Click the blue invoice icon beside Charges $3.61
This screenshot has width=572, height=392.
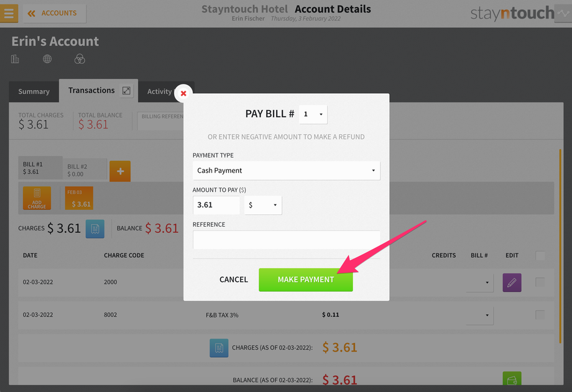(95, 229)
